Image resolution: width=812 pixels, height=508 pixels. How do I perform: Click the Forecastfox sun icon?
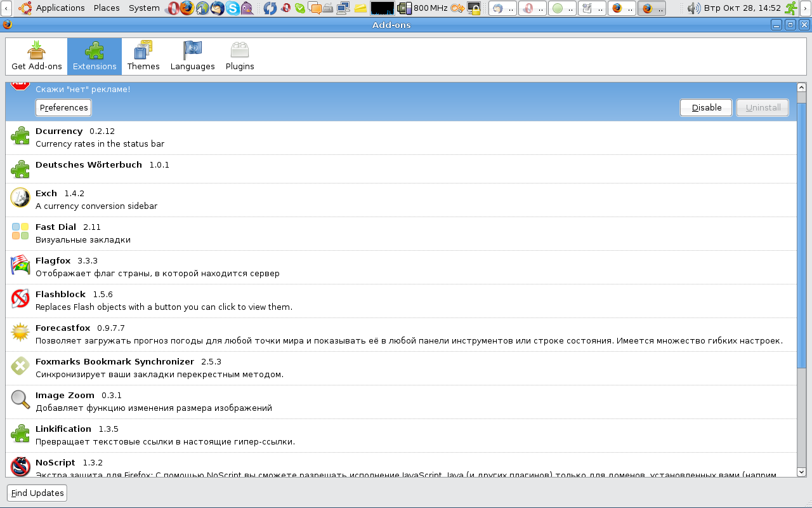(x=20, y=332)
